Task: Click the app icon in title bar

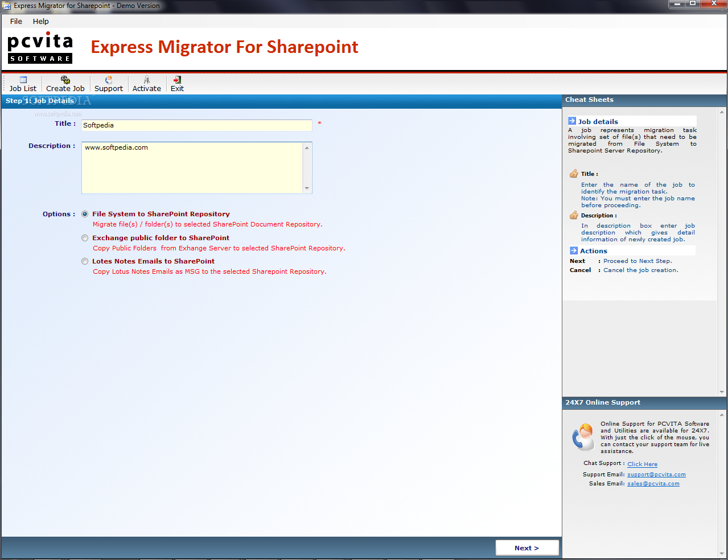Action: (x=6, y=6)
